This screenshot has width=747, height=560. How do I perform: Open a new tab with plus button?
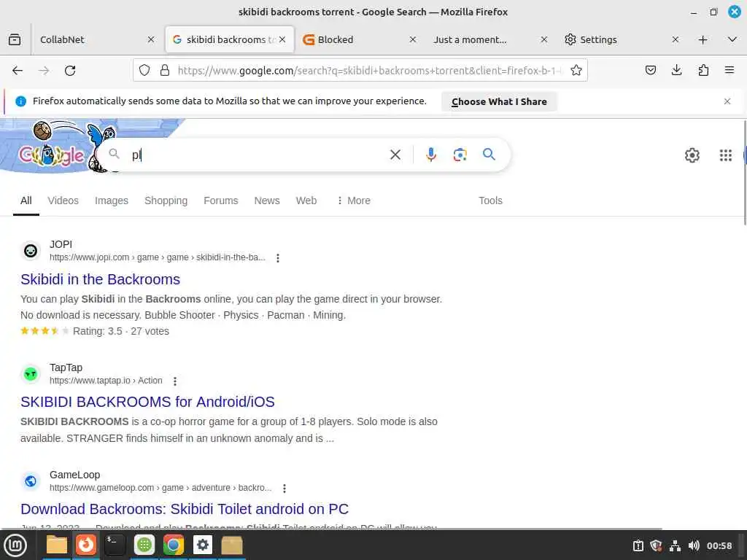coord(703,39)
